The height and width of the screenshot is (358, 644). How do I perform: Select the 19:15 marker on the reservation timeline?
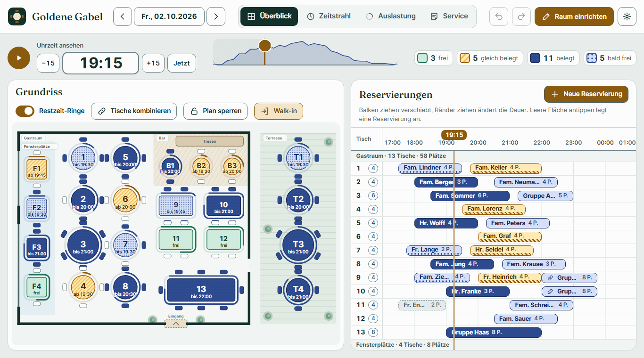tap(454, 135)
